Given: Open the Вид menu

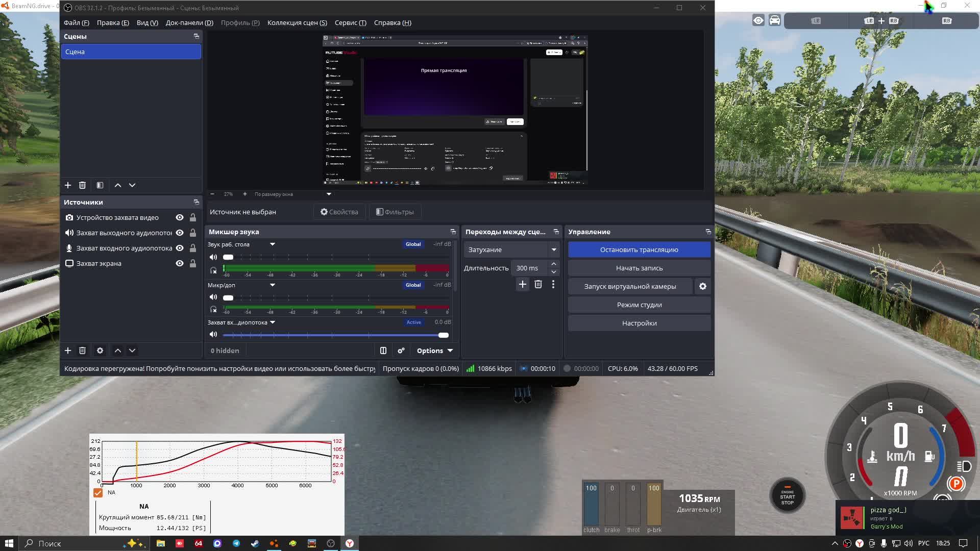Looking at the screenshot, I should [148, 22].
